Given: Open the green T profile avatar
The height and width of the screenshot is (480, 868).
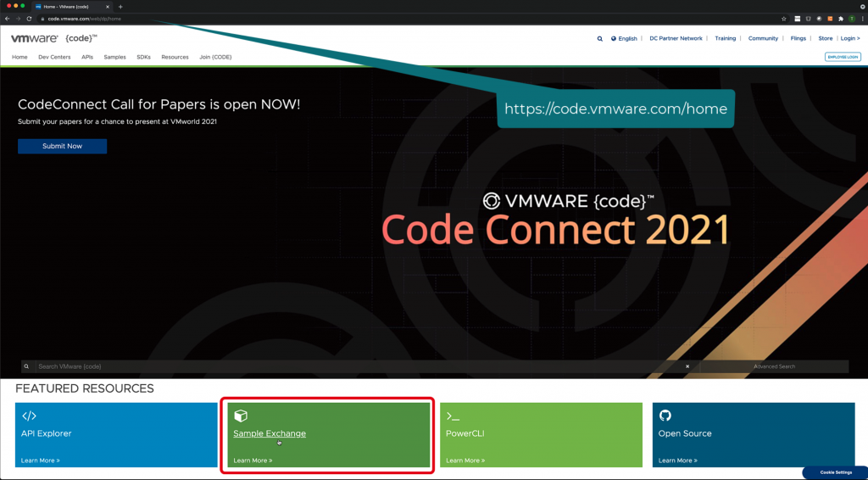Looking at the screenshot, I should (x=852, y=19).
